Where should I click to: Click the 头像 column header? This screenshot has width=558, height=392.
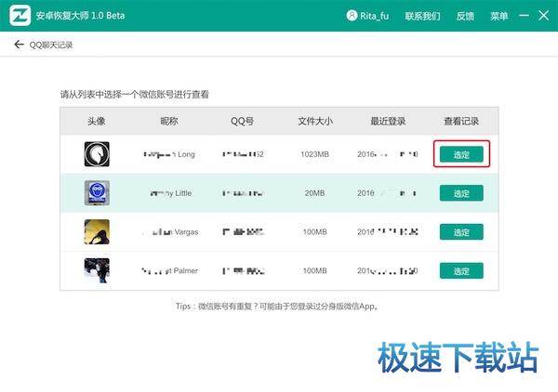pyautogui.click(x=97, y=121)
